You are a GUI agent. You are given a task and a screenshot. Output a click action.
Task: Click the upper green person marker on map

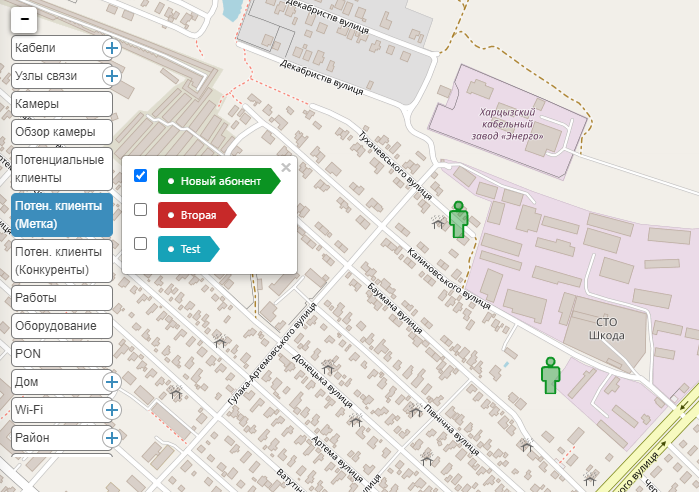click(x=458, y=219)
